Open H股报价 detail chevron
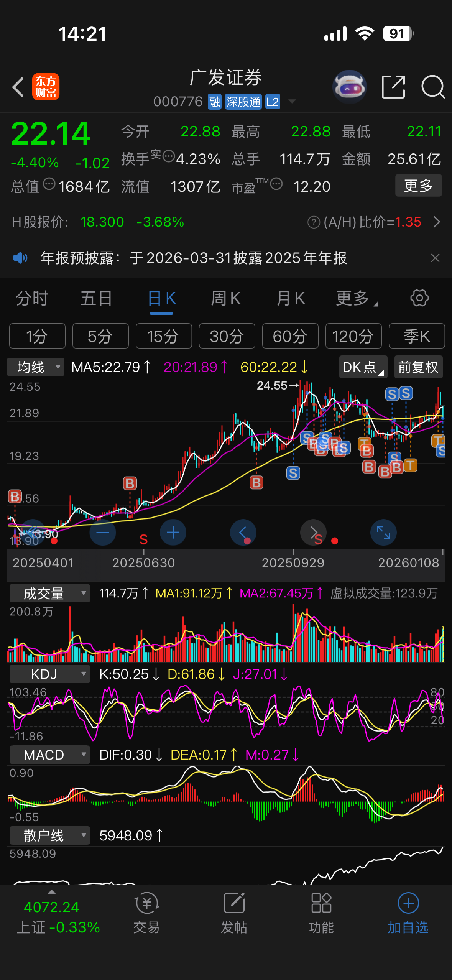This screenshot has height=980, width=452. coord(437,222)
